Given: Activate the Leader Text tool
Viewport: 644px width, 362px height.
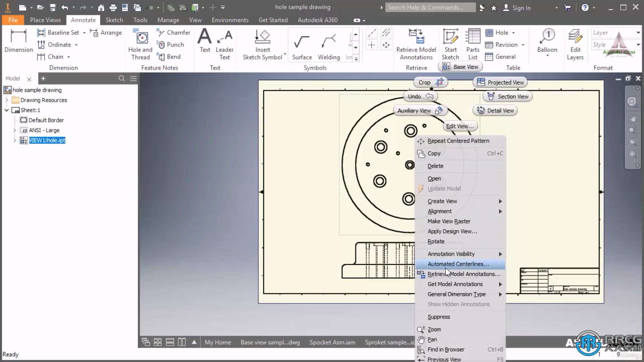Looking at the screenshot, I should [x=224, y=44].
